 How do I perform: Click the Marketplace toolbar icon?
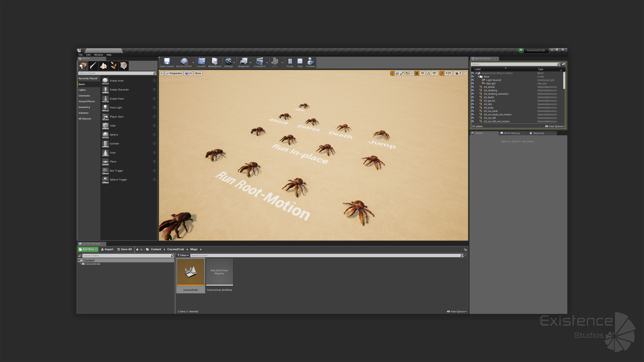(x=214, y=63)
